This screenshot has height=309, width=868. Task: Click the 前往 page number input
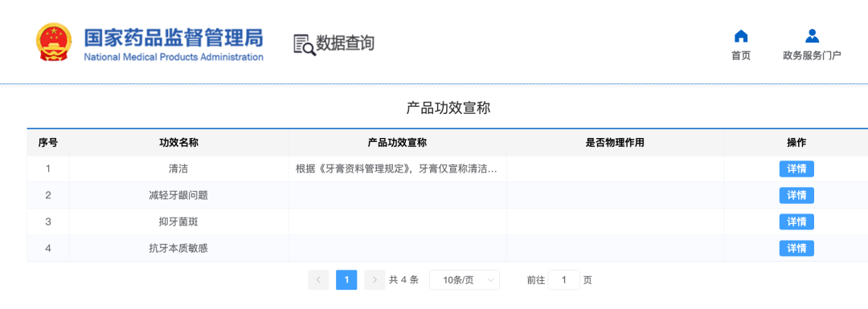pos(564,280)
